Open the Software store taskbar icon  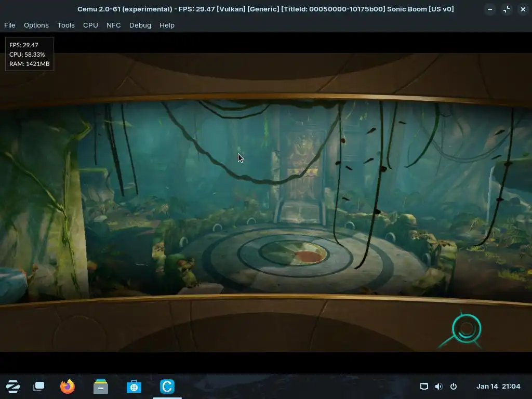coord(134,387)
